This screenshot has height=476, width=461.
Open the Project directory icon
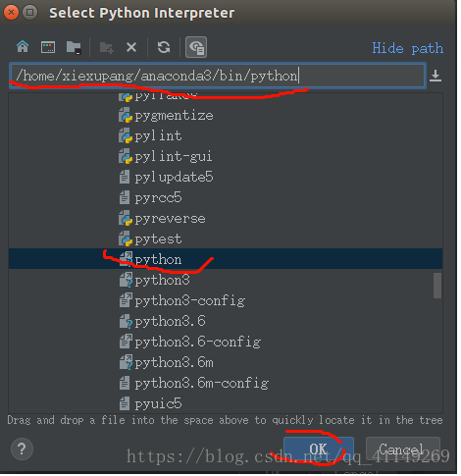click(74, 48)
